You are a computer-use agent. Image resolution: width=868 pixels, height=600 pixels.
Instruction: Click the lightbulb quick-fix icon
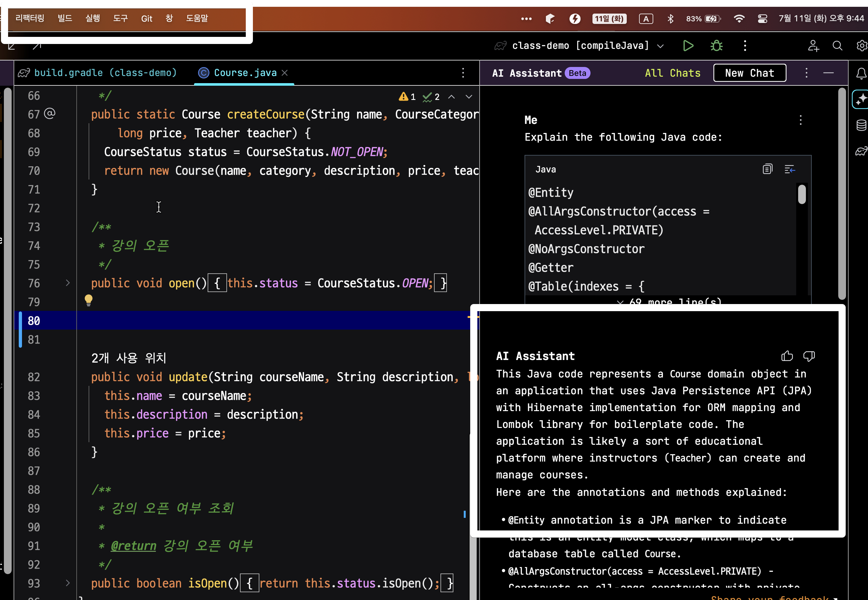88,300
